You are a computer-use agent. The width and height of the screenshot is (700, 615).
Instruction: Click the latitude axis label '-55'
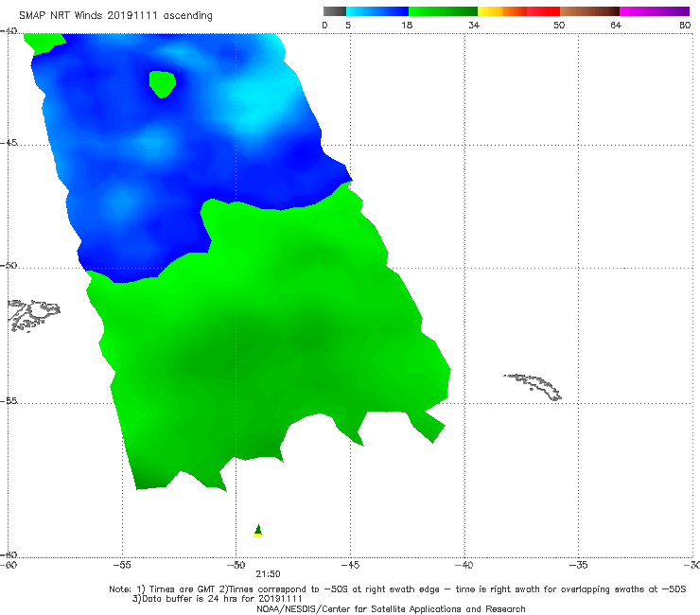[9, 400]
